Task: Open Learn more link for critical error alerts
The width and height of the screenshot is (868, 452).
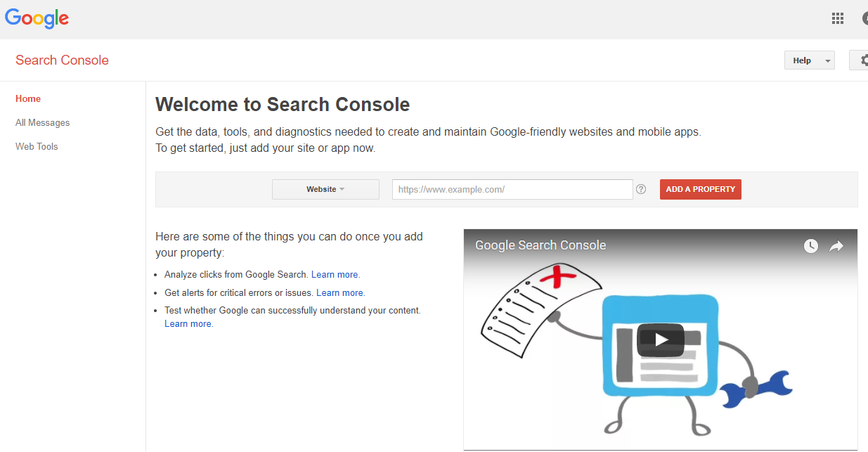Action: (340, 293)
